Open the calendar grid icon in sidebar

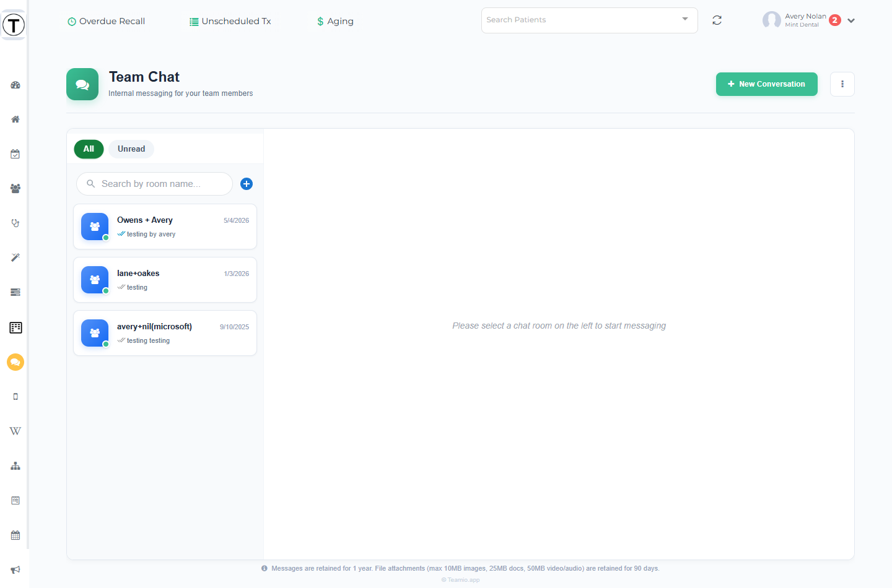[15, 535]
